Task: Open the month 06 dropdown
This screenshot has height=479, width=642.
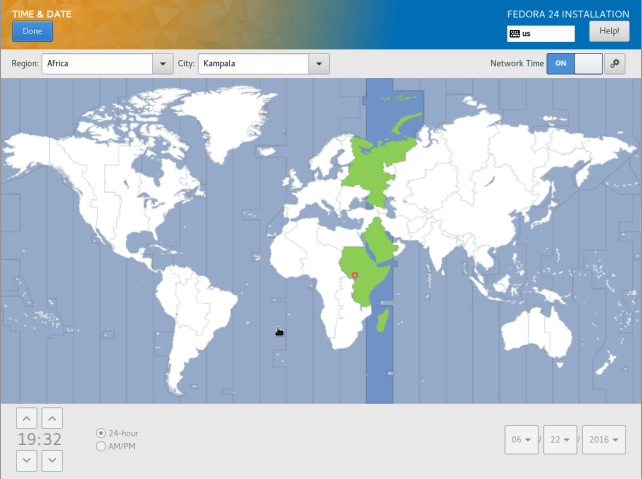Action: coord(521,440)
